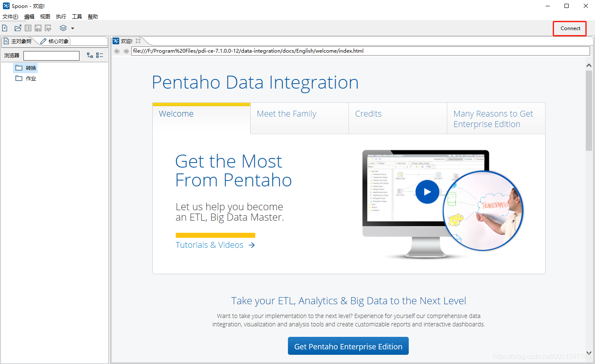
Task: Click the vertical scrollbar thumb
Action: (589, 111)
